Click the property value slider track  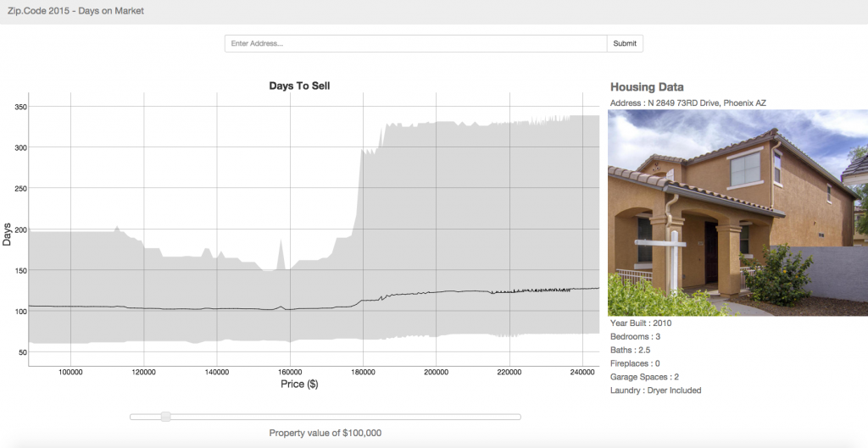pyautogui.click(x=325, y=417)
